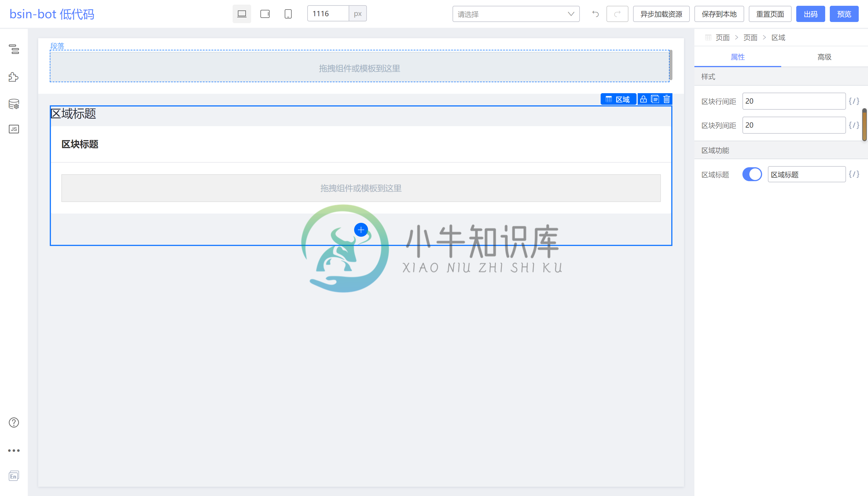
Task: Focus the 区域标题 text input
Action: coord(806,174)
